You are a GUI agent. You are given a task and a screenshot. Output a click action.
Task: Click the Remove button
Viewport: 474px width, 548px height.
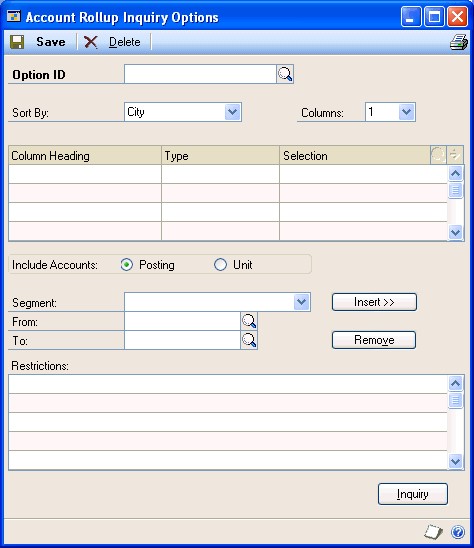coord(374,340)
